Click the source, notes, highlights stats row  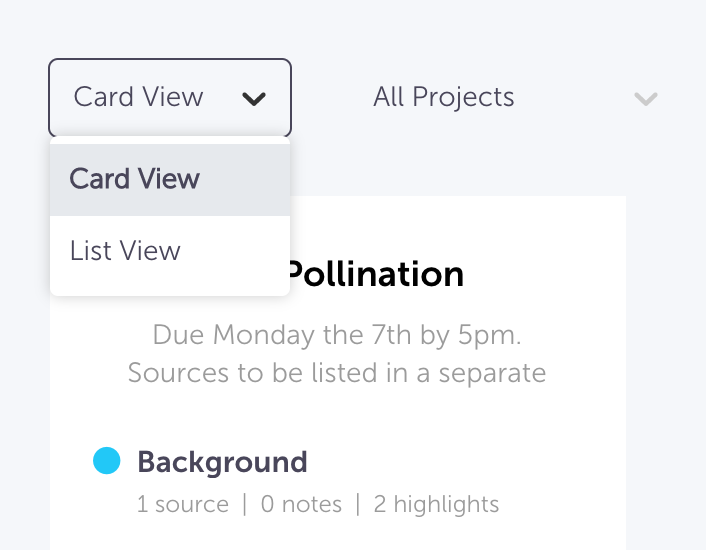coord(318,504)
